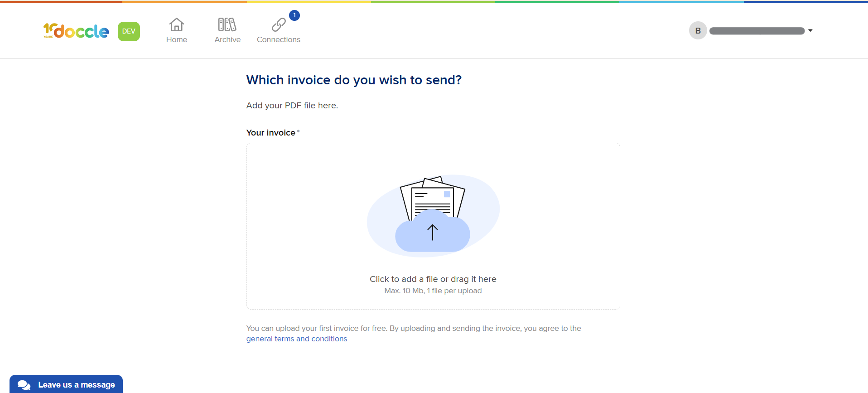This screenshot has width=868, height=393.
Task: Open the Connections chain-link icon
Action: coord(279,24)
